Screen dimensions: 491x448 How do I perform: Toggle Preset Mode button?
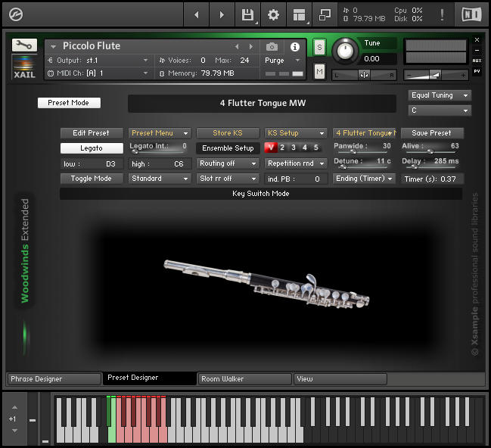point(69,103)
